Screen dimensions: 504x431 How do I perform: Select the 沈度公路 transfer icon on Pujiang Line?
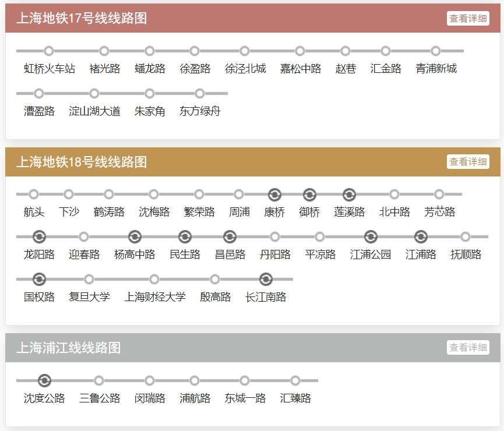[x=44, y=381]
